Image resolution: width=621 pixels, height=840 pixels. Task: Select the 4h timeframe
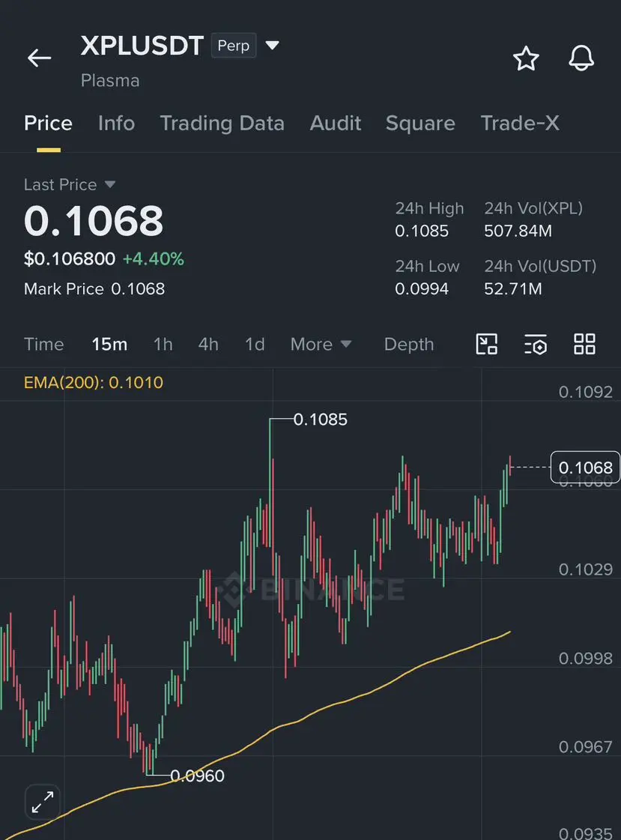point(208,344)
